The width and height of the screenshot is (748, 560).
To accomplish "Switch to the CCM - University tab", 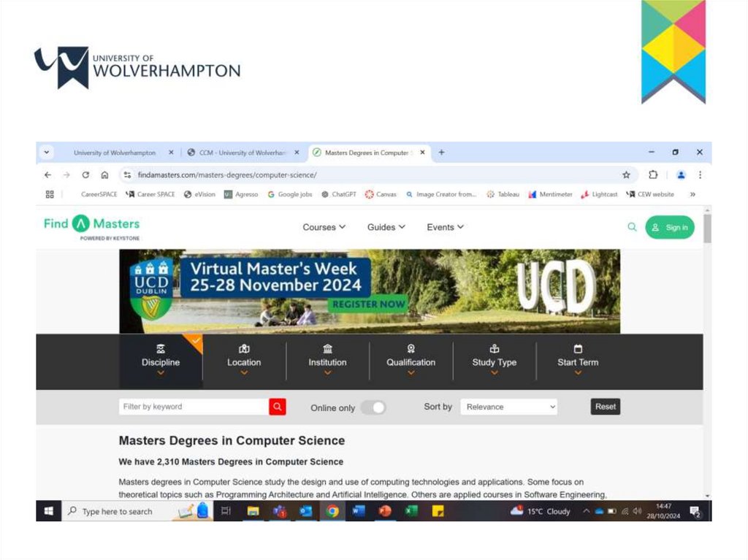I will 243,153.
